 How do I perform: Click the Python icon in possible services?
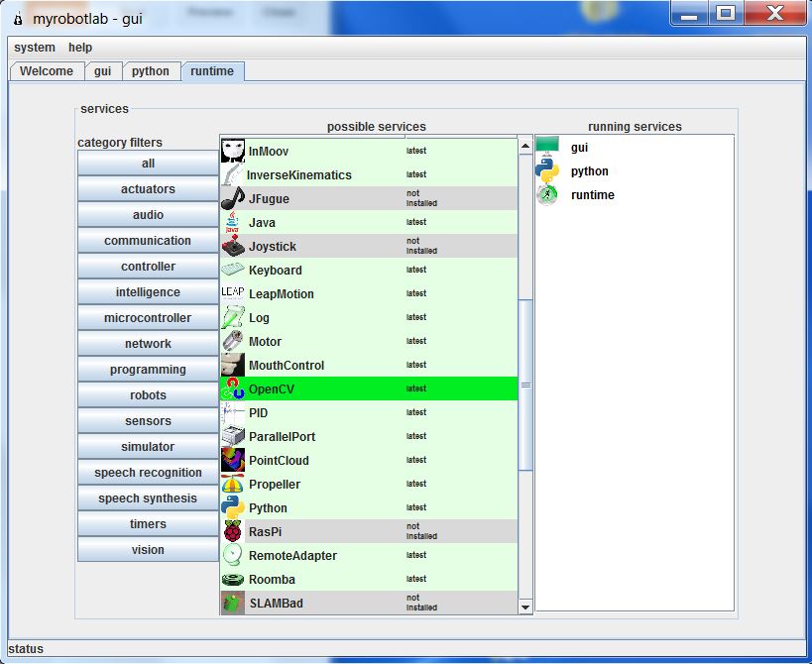tap(233, 507)
